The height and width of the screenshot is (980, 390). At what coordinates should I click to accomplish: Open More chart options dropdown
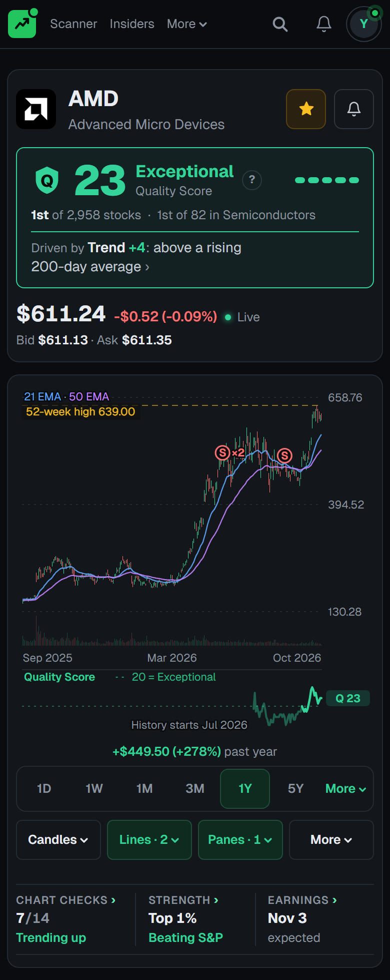[x=331, y=840]
